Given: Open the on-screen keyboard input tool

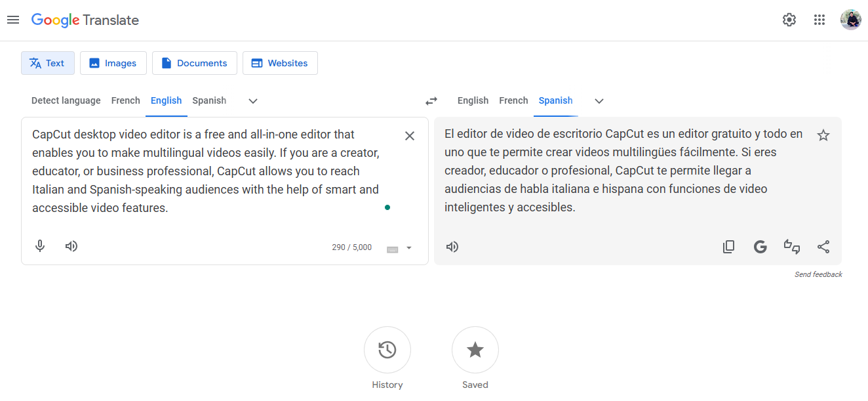Looking at the screenshot, I should [x=392, y=247].
